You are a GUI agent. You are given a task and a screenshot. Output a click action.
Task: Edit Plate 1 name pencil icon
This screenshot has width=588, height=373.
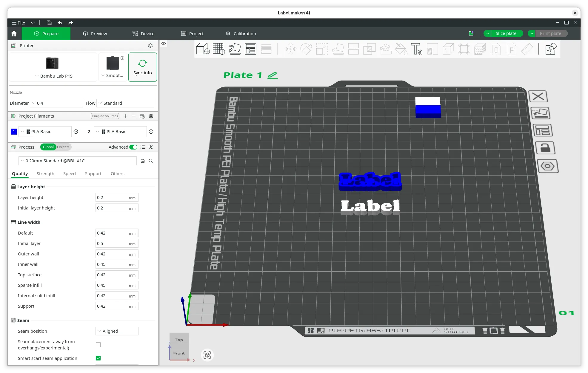pos(273,75)
